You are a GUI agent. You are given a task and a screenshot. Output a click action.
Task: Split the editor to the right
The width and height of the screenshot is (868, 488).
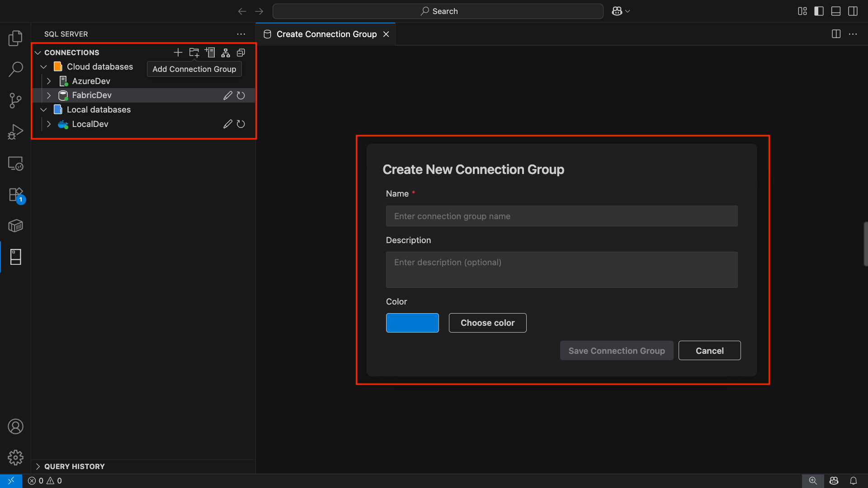click(836, 34)
